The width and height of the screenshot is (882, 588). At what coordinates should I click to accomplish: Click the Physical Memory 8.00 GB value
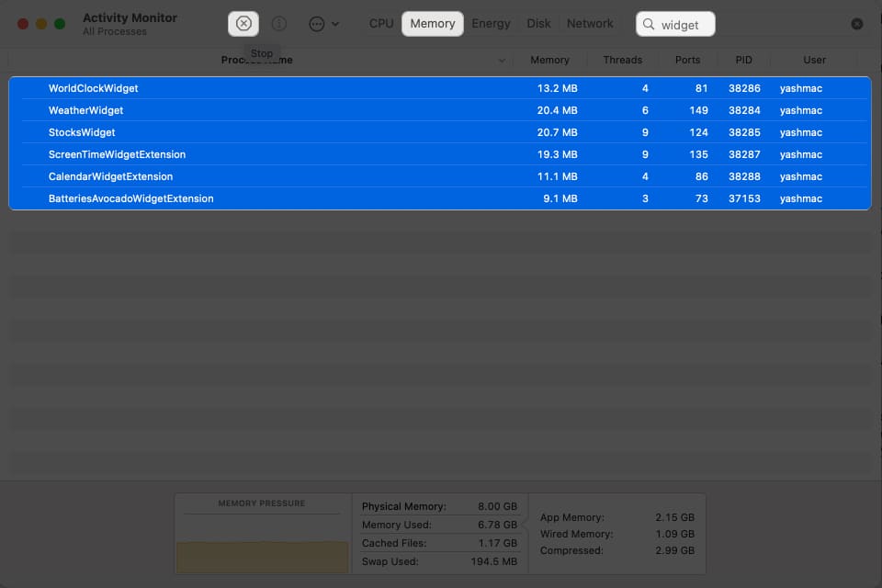pyautogui.click(x=497, y=506)
